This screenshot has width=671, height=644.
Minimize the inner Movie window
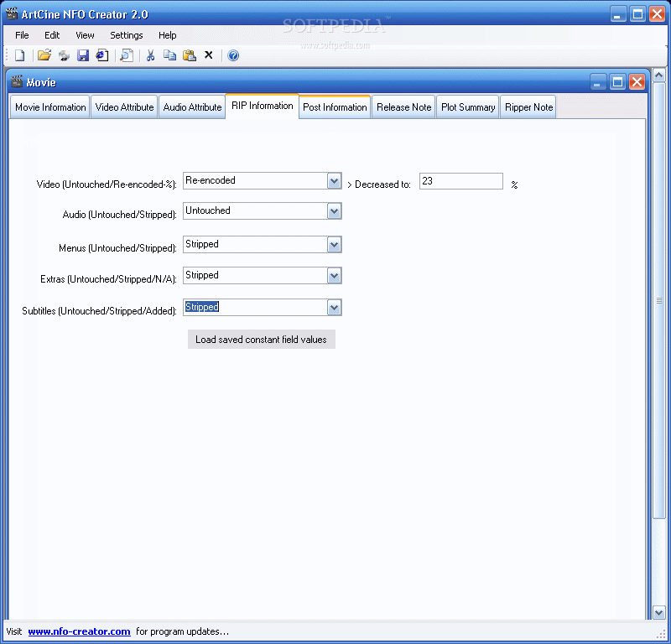pyautogui.click(x=597, y=81)
